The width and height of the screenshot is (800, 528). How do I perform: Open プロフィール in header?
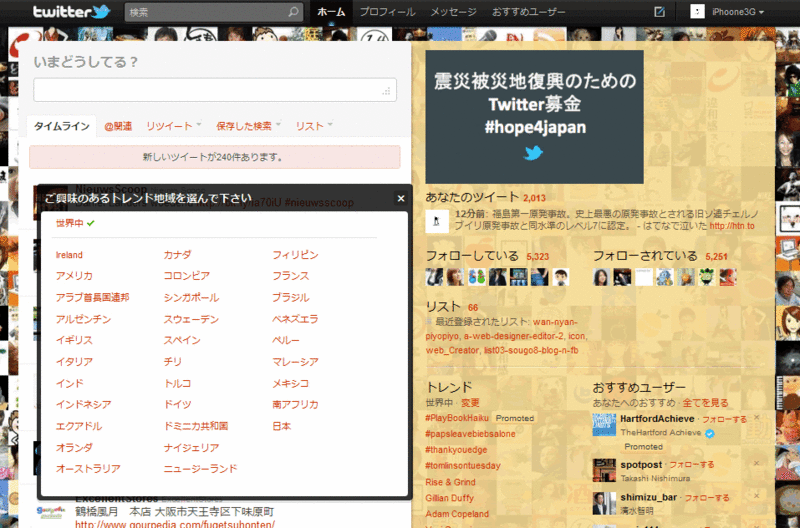coord(387,12)
